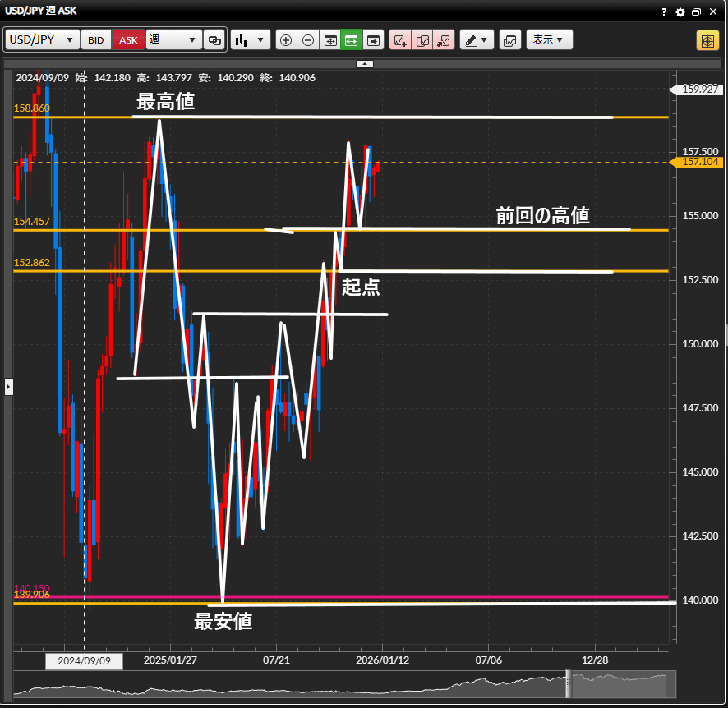Click the fit chart to window icon

pos(330,40)
